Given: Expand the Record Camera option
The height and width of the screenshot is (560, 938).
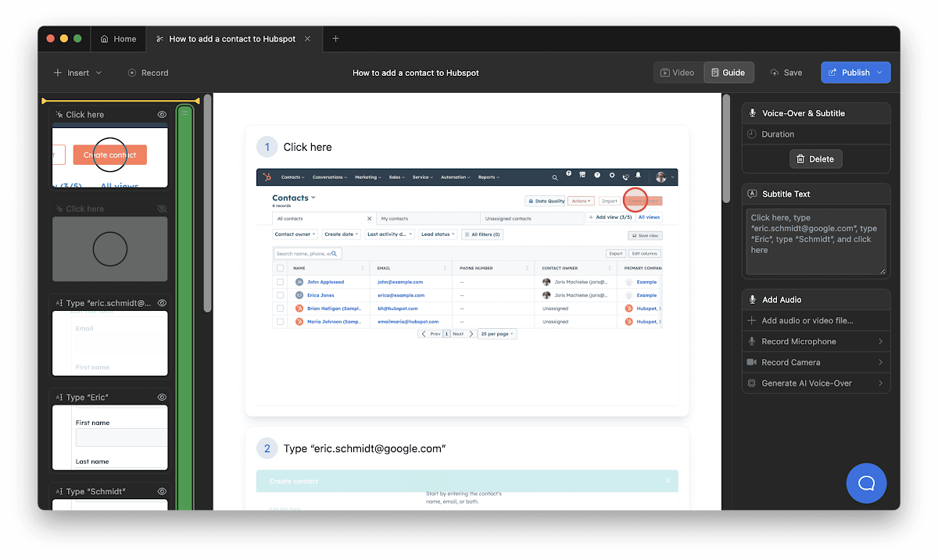Looking at the screenshot, I should pyautogui.click(x=816, y=362).
